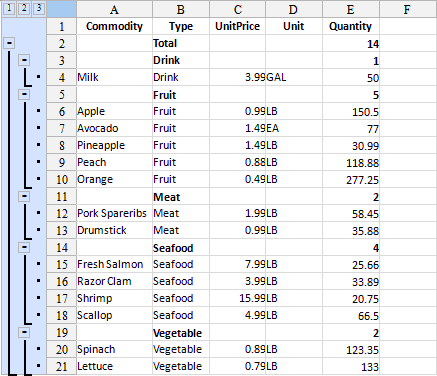Collapse the Drink group at row 3
The height and width of the screenshot is (376, 437).
pos(24,60)
